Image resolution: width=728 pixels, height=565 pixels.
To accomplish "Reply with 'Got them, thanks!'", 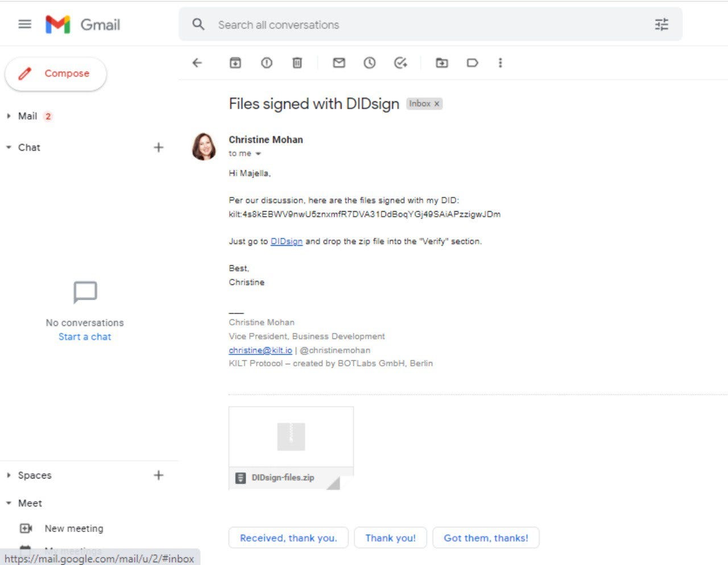I will click(486, 538).
